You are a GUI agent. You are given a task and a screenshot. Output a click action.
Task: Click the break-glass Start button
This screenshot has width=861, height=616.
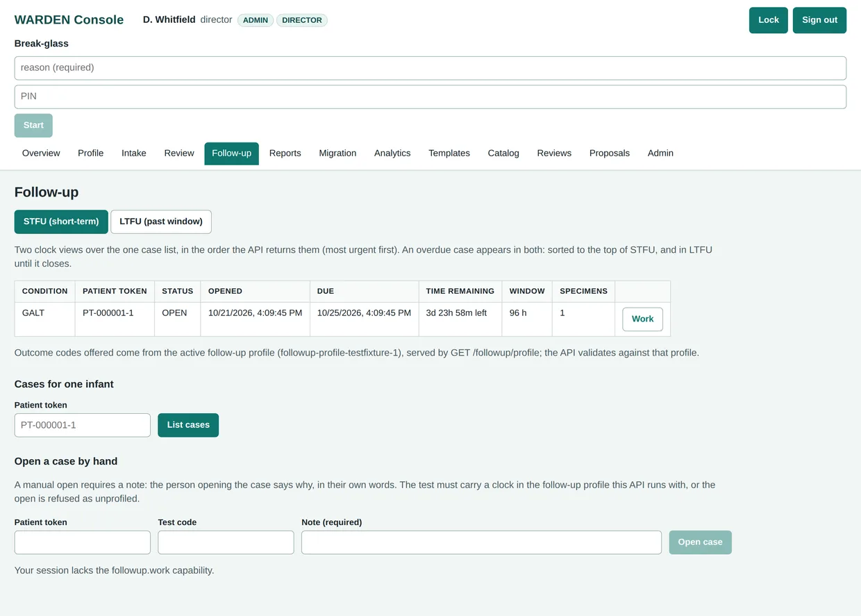[x=33, y=126]
